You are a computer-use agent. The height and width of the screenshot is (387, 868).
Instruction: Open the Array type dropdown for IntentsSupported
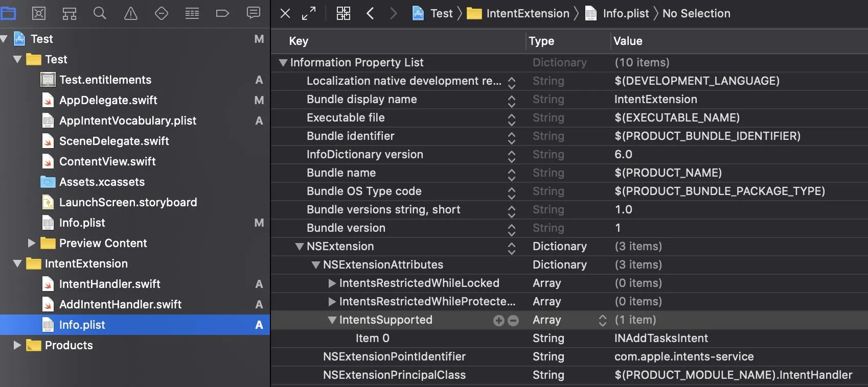click(x=602, y=320)
